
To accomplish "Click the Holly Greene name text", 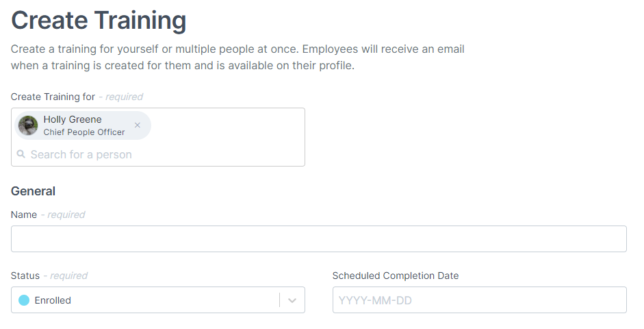I will tap(73, 119).
